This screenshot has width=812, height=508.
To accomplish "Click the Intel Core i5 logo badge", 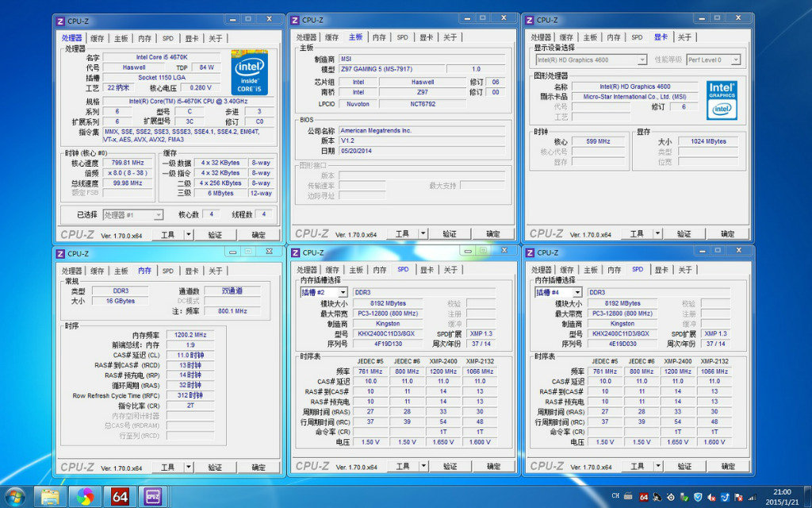I will pos(249,72).
